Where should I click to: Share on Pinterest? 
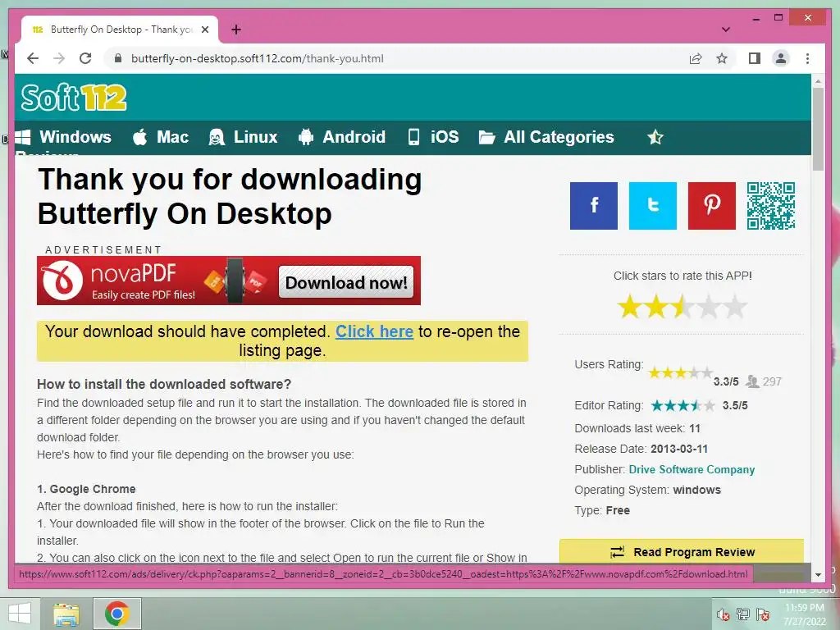(711, 206)
